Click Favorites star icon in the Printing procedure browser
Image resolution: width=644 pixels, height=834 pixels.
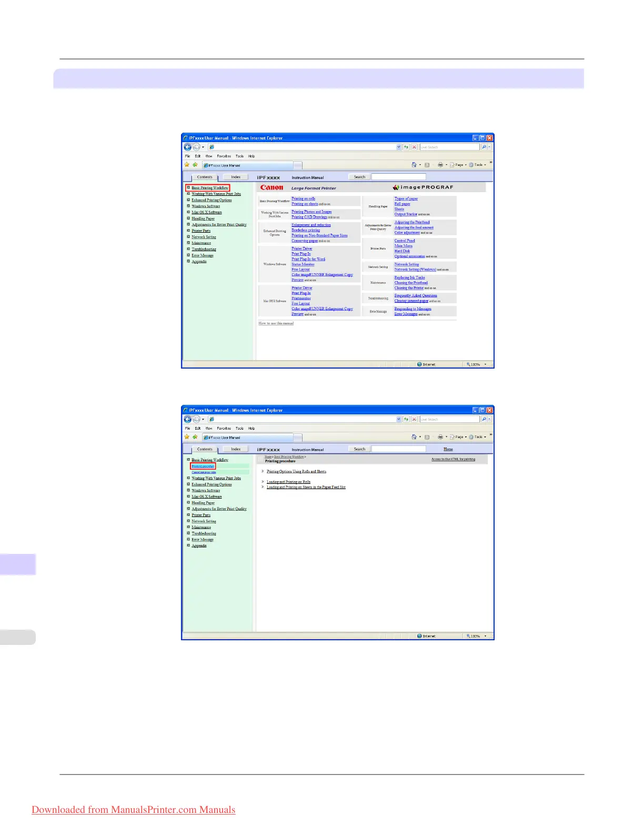click(x=187, y=437)
